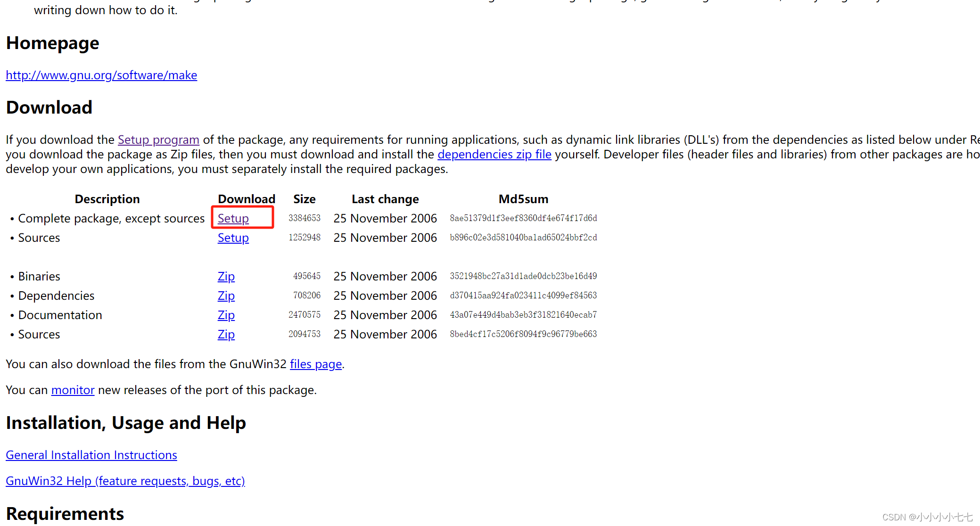Viewport: 980px width, 526px height.
Task: Download the Dependencies Zip file
Action: point(226,296)
